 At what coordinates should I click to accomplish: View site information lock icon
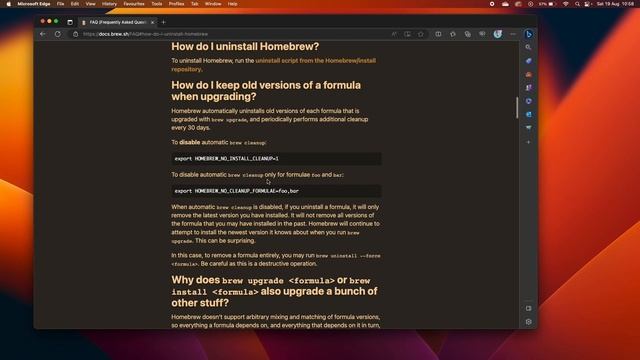coord(76,34)
